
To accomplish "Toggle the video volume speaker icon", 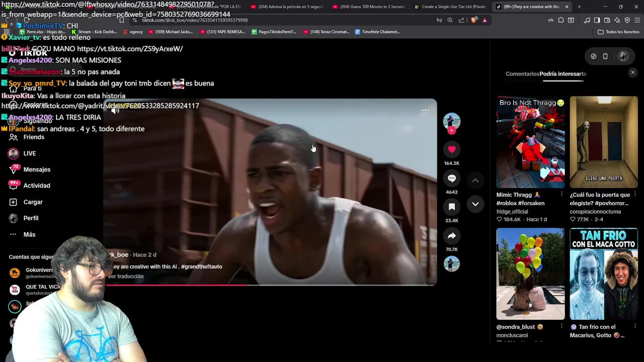I will point(115,110).
